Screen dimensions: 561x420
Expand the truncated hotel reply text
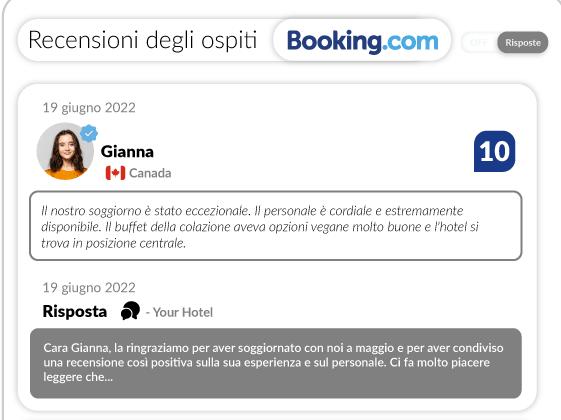click(x=275, y=363)
